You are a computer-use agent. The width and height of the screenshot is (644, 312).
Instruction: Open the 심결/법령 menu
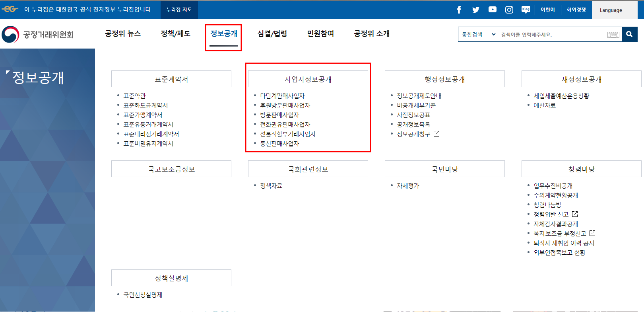(272, 34)
